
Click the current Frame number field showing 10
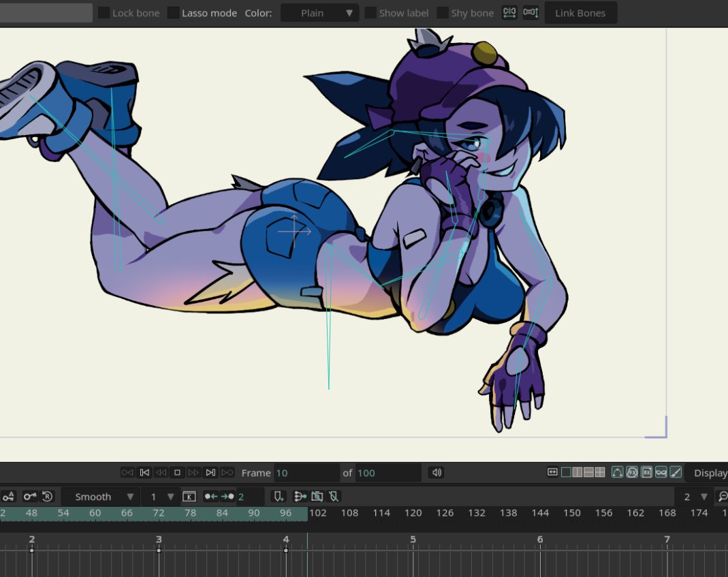click(306, 473)
